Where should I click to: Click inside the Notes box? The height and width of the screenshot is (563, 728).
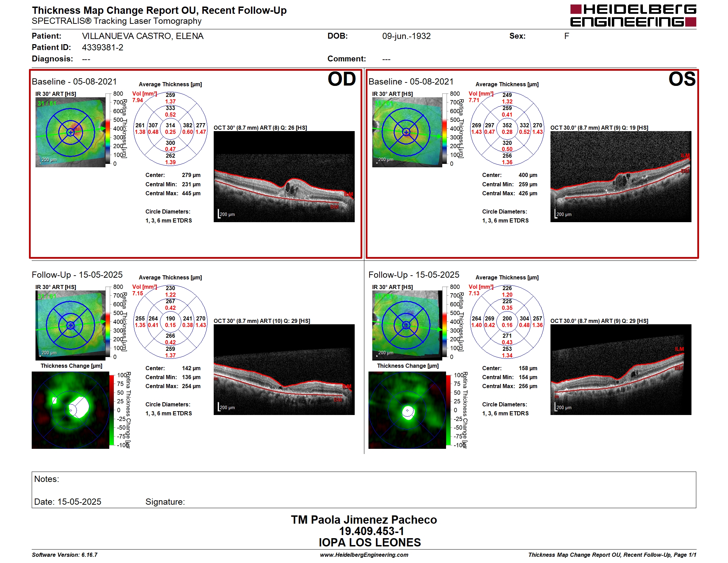tap(364, 490)
